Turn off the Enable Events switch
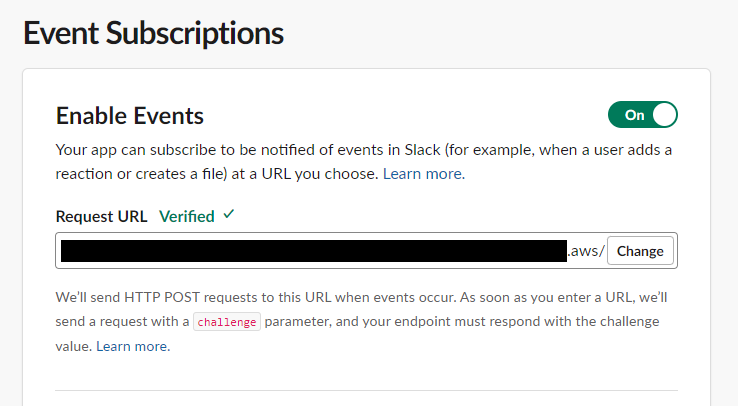Screen dimensions: 738x406 tap(642, 115)
